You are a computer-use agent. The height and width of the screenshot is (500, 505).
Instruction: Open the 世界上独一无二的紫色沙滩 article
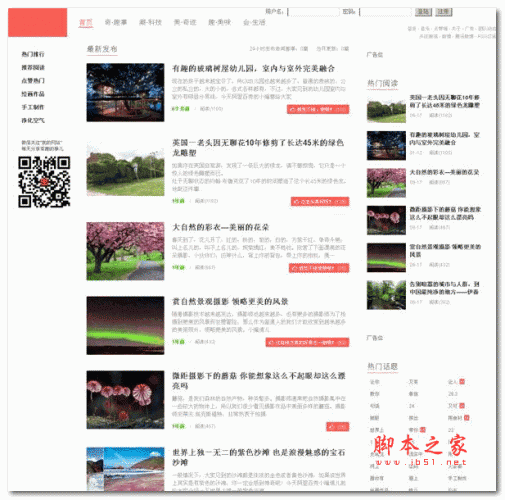pos(259,457)
